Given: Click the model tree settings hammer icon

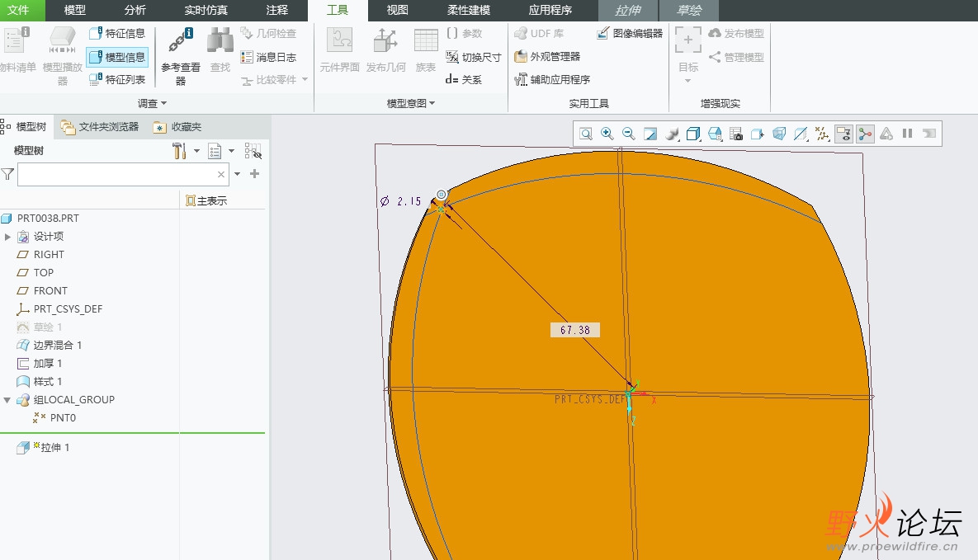Looking at the screenshot, I should pos(179,151).
